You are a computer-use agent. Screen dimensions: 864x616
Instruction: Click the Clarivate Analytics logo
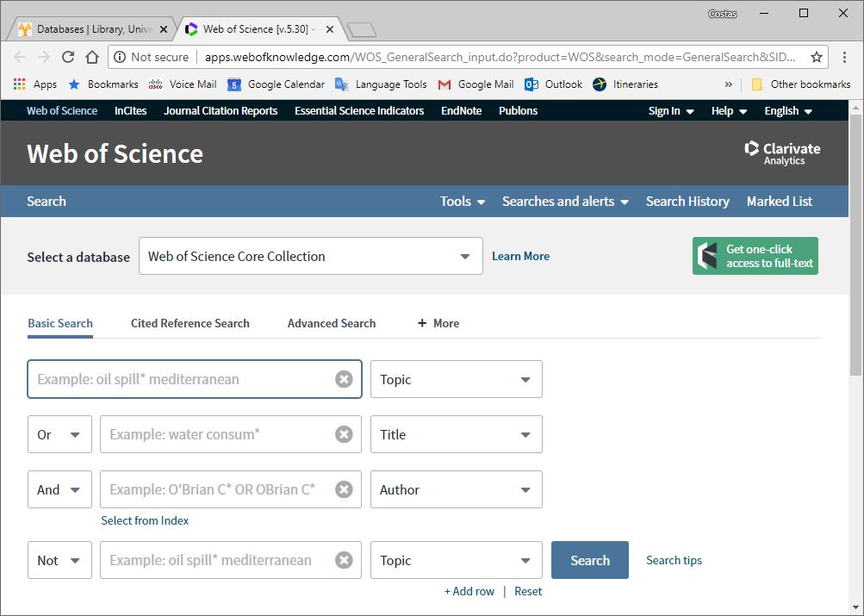pyautogui.click(x=782, y=153)
